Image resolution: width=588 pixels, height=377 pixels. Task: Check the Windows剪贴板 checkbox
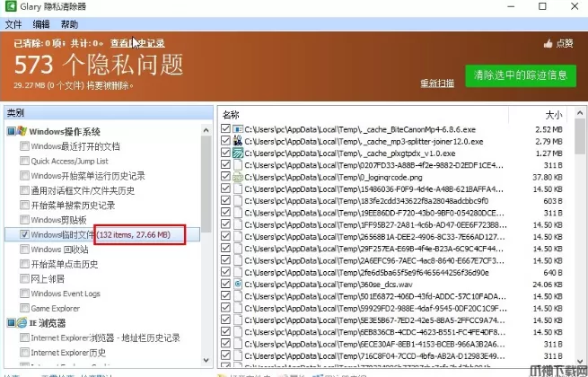(x=25, y=219)
